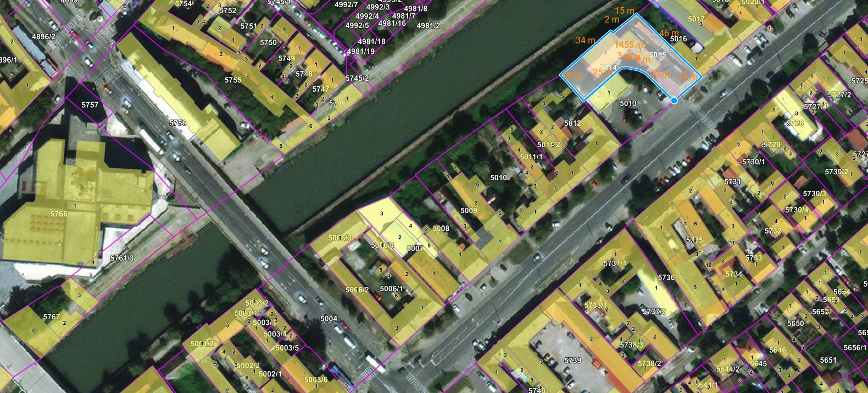Screen dimensions: 868x393
Task: Select parcel 5010
Action: point(498,178)
